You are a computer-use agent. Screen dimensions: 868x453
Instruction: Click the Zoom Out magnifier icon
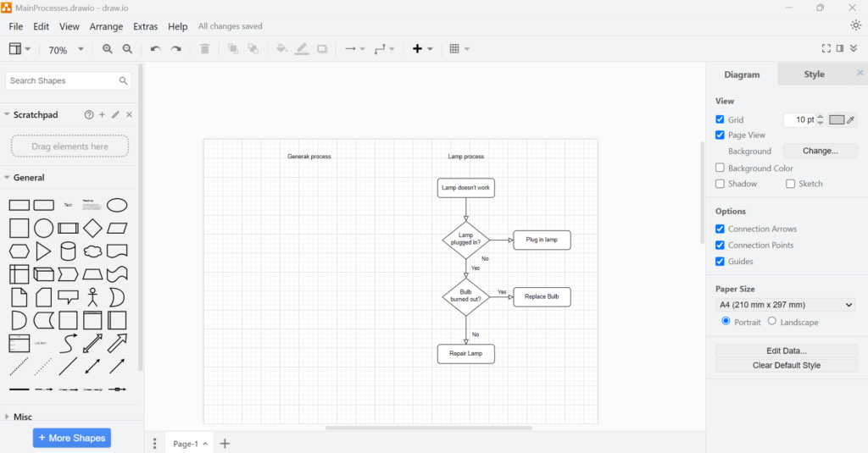tap(127, 48)
